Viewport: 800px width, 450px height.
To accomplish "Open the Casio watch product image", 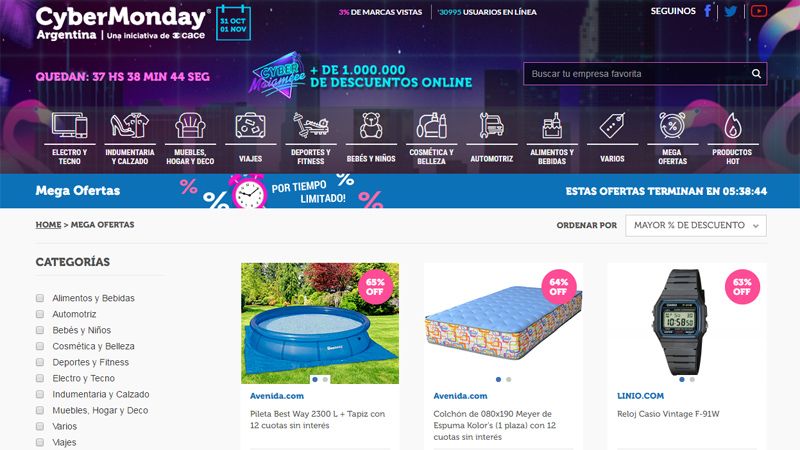I will pos(681,322).
